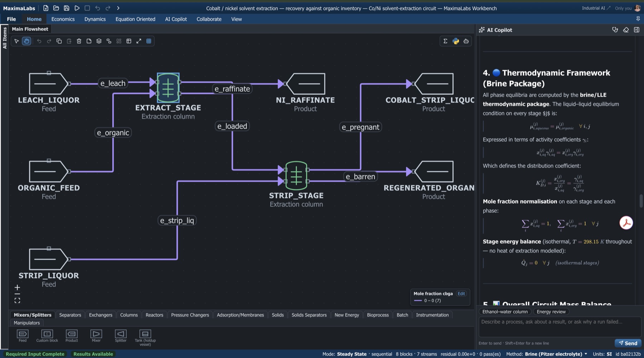Toggle the canvas grid icon

tap(149, 41)
